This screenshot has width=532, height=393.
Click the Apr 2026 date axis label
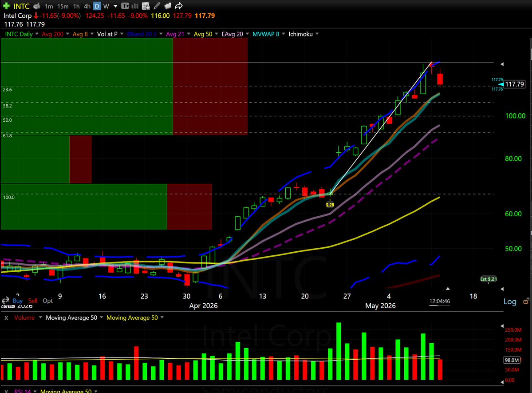tap(203, 306)
